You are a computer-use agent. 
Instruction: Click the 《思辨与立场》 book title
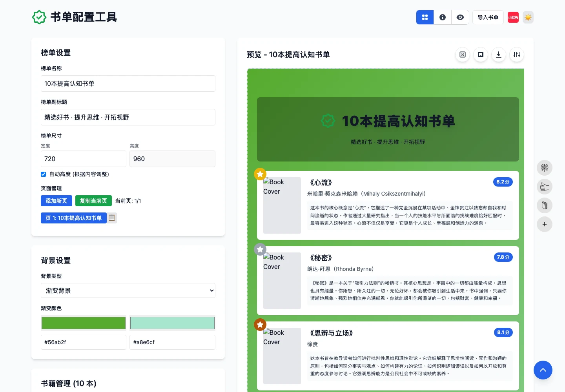click(331, 333)
